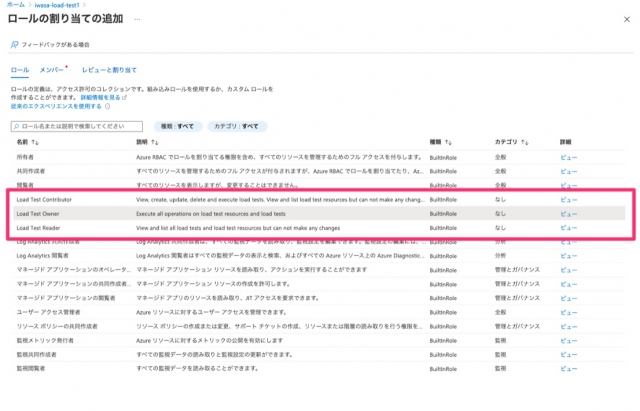Open ビュー link for Load Test Contributor

(x=569, y=200)
